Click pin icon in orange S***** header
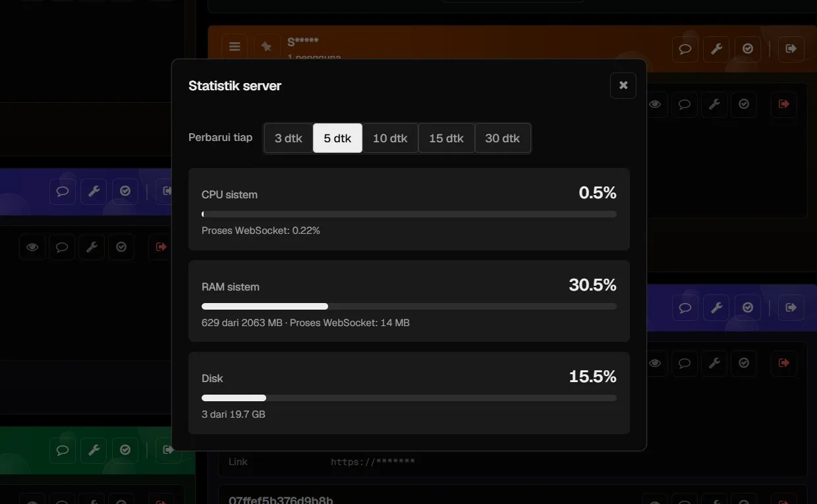 pyautogui.click(x=267, y=47)
